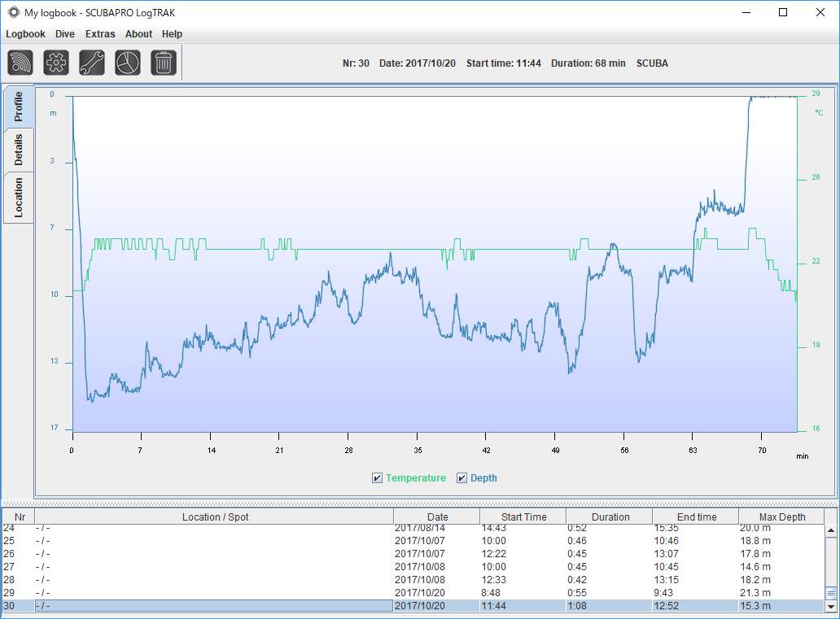
Task: Open the Logbook menu
Action: coord(25,33)
